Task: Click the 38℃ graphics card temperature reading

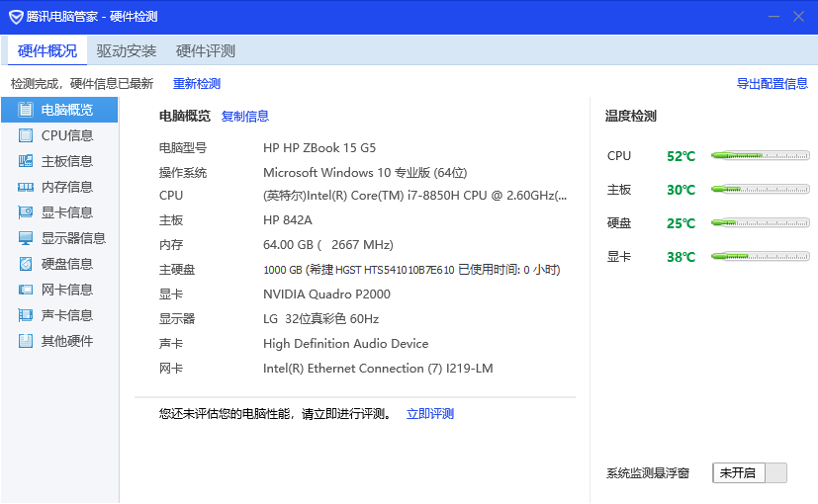Action: click(681, 257)
